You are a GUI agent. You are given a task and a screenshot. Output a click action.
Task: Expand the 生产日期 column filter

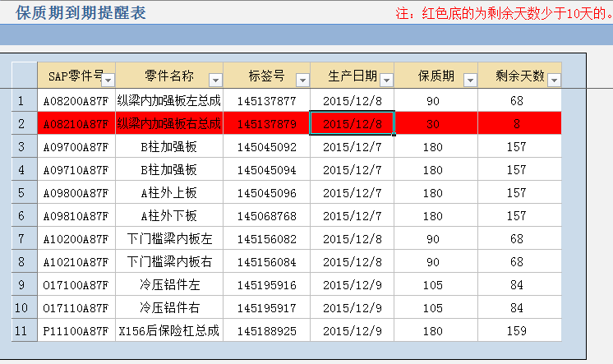point(385,79)
